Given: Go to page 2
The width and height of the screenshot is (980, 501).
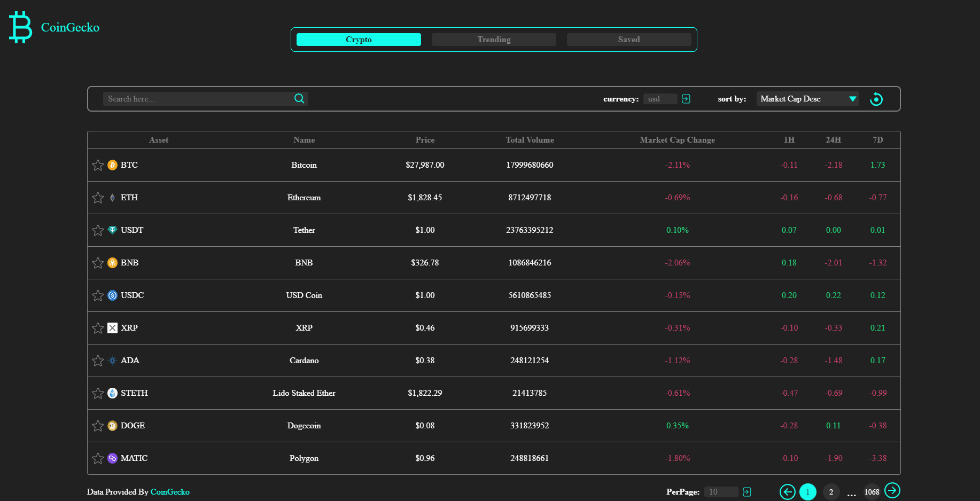Looking at the screenshot, I should click(831, 492).
